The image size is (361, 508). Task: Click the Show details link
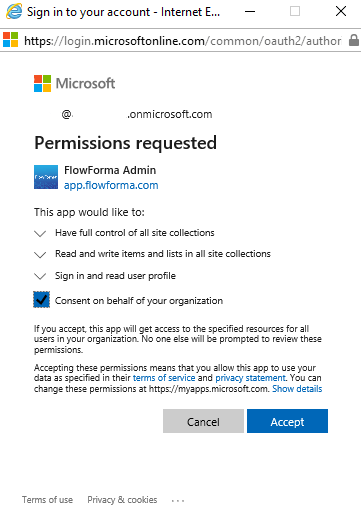(x=297, y=389)
